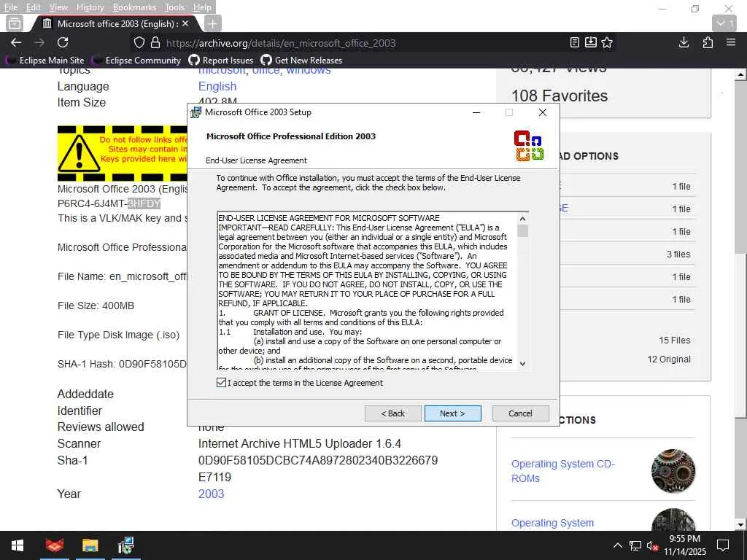The height and width of the screenshot is (560, 747).
Task: Toggle Reader View icon
Action: point(575,42)
